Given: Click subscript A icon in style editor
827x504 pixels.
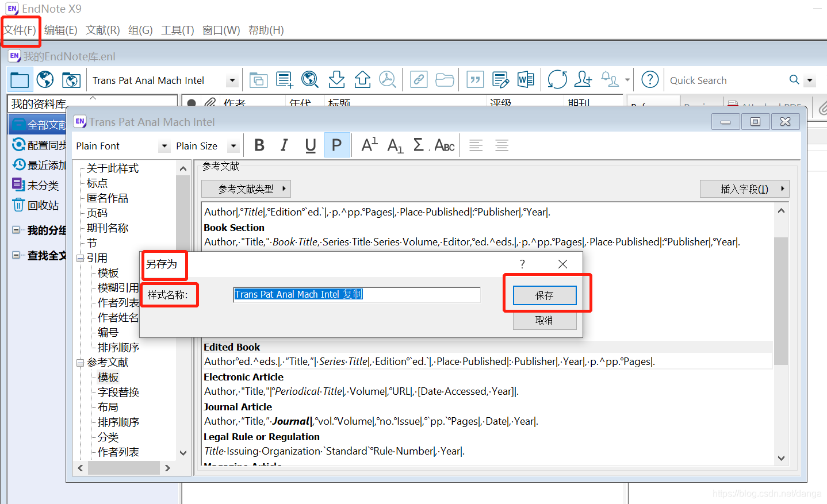Looking at the screenshot, I should pyautogui.click(x=395, y=145).
